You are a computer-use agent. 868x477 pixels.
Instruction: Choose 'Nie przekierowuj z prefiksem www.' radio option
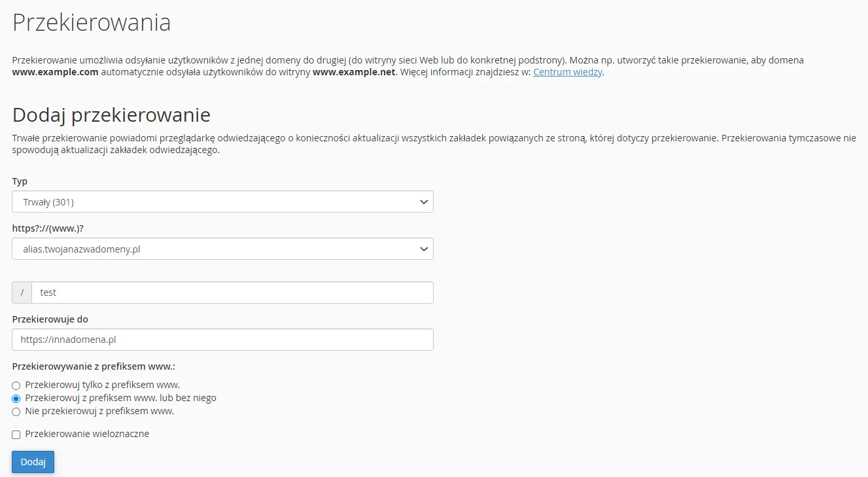[x=16, y=412]
